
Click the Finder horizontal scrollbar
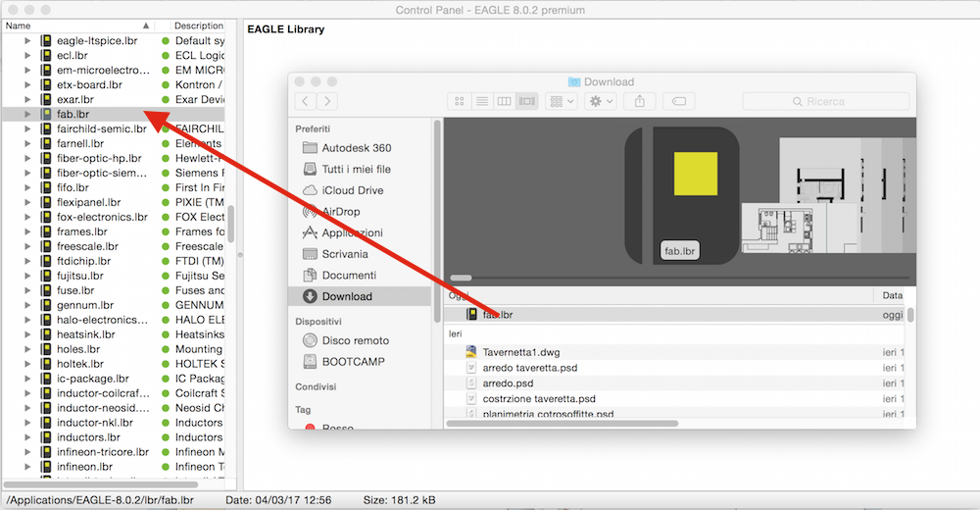pos(563,424)
